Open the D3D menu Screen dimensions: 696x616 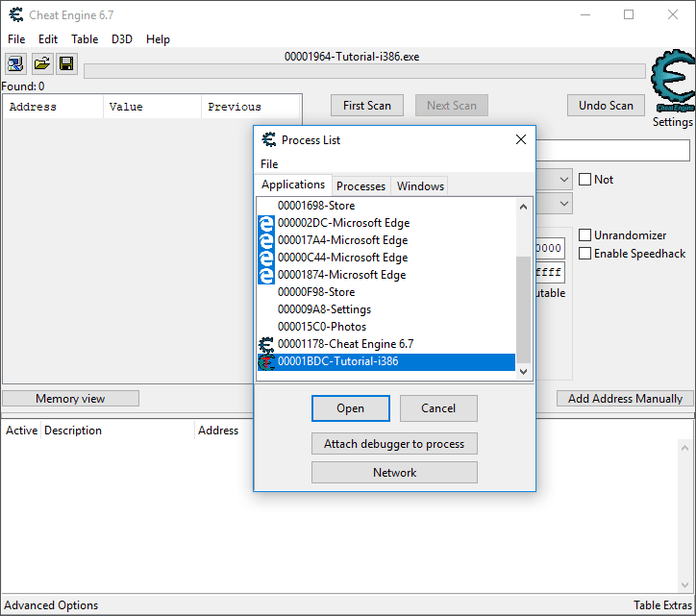click(122, 39)
